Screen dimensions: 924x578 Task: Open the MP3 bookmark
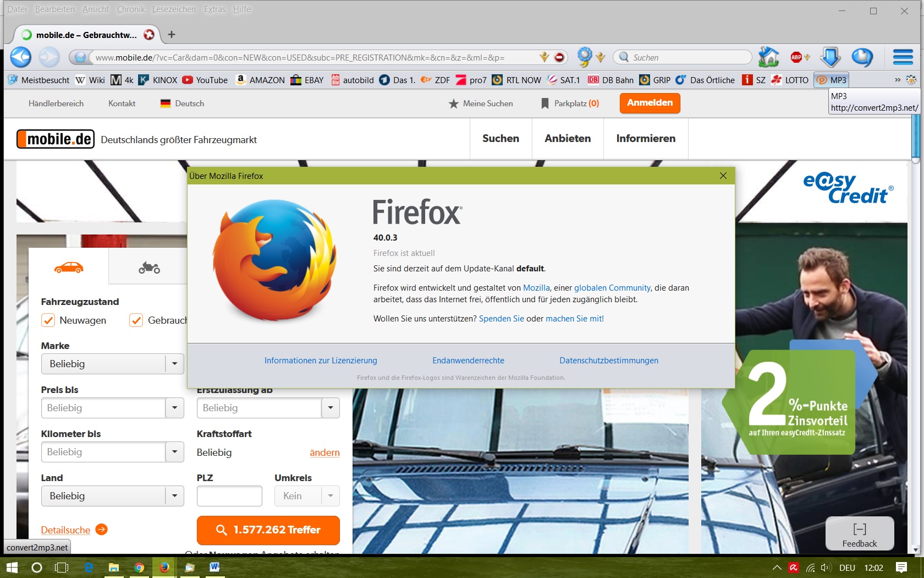click(832, 80)
